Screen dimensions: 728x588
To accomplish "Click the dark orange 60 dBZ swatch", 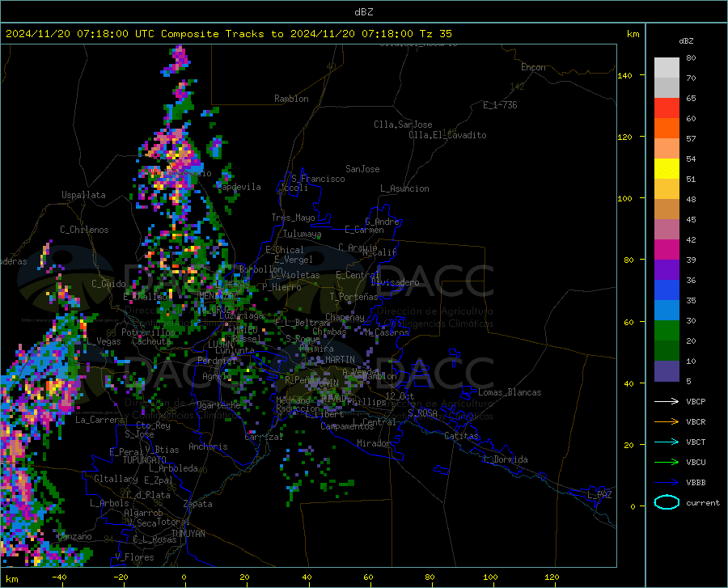I will click(667, 129).
